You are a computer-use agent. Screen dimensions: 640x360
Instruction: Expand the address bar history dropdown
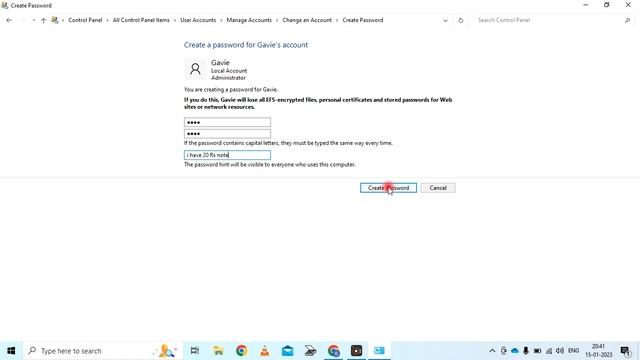click(x=445, y=20)
